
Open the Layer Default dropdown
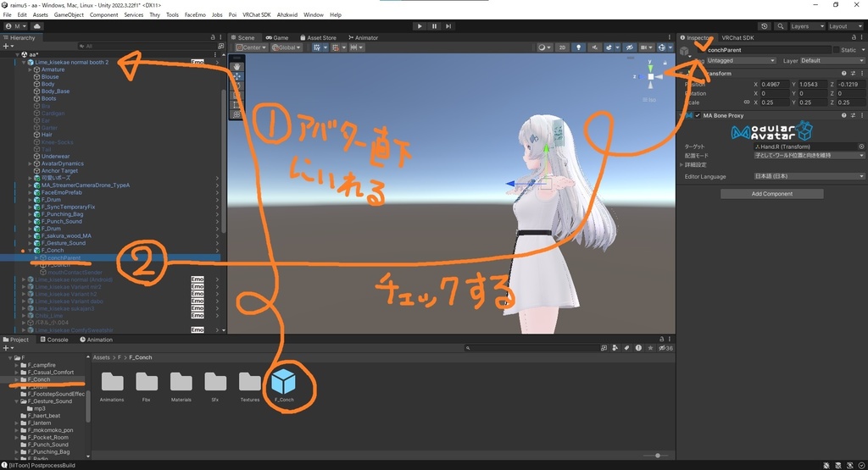(832, 61)
